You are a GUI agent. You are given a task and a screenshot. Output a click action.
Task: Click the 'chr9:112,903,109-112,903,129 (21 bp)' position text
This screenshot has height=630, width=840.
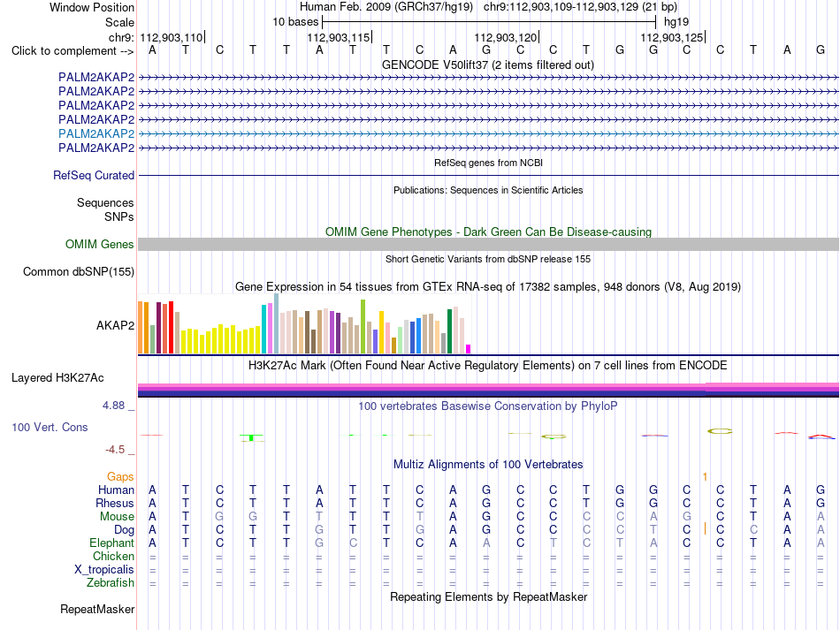pyautogui.click(x=580, y=7)
